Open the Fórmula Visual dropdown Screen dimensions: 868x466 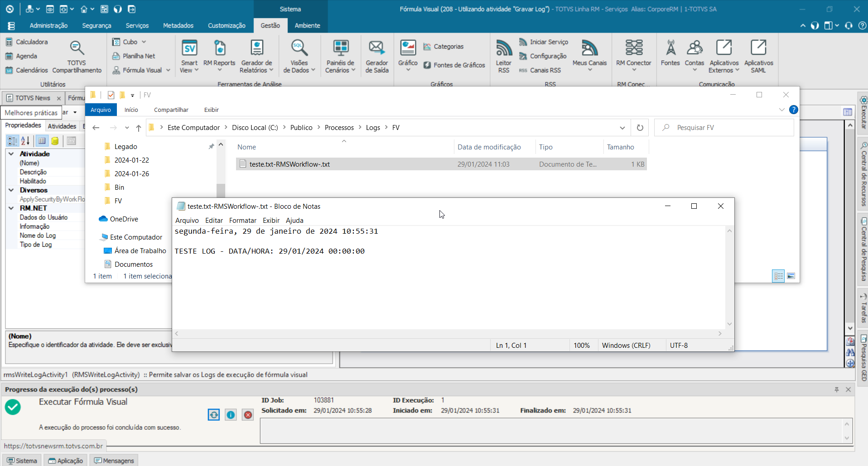141,70
